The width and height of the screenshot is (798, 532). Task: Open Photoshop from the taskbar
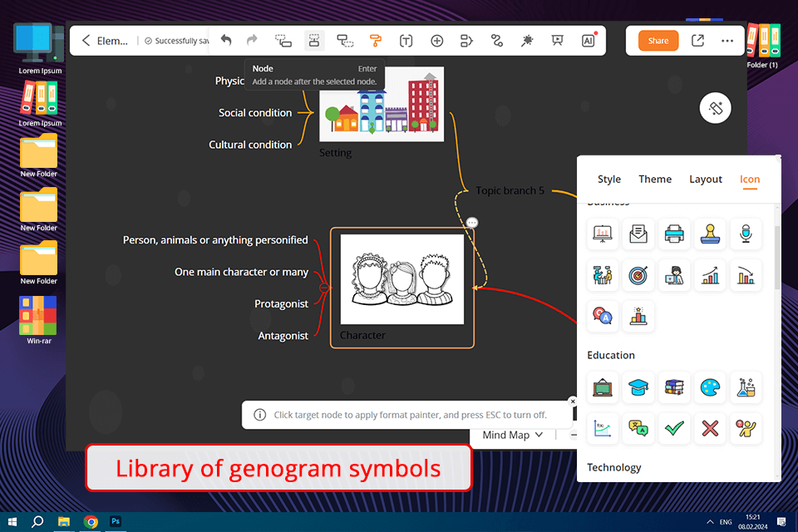[x=116, y=521]
